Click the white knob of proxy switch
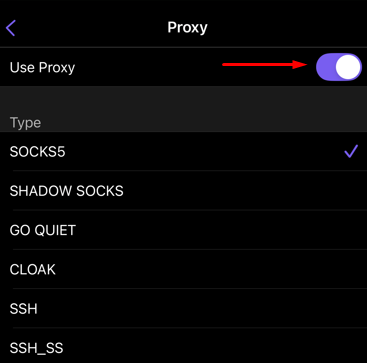The height and width of the screenshot is (363, 367). [x=348, y=67]
